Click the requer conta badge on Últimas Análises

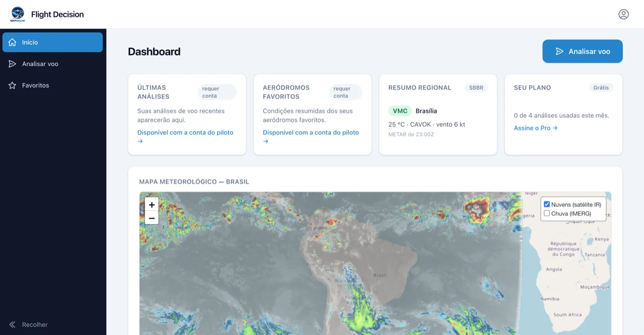point(217,92)
